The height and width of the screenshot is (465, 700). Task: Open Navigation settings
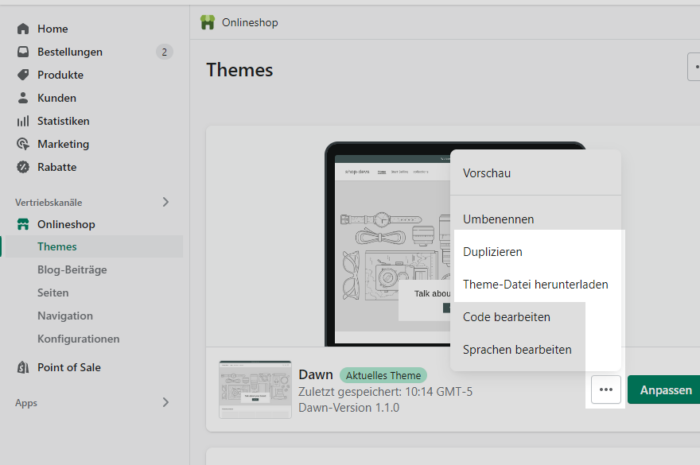click(65, 316)
